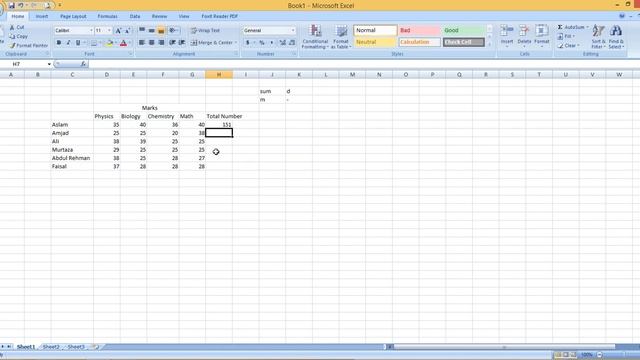The height and width of the screenshot is (360, 640).
Task: Switch to the Formulas tab
Action: click(x=107, y=16)
